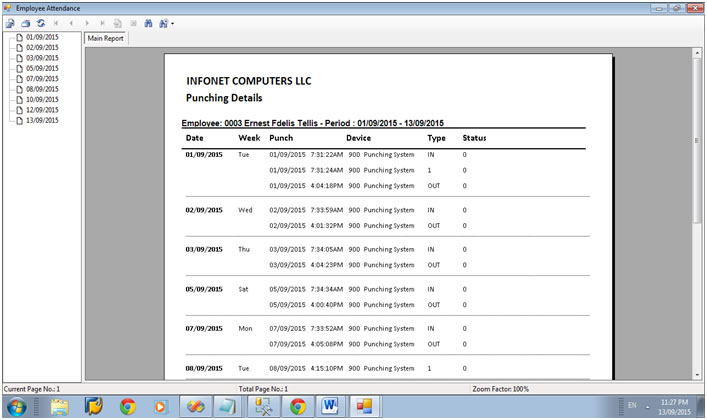Click the Thu week cell in report

tap(244, 249)
